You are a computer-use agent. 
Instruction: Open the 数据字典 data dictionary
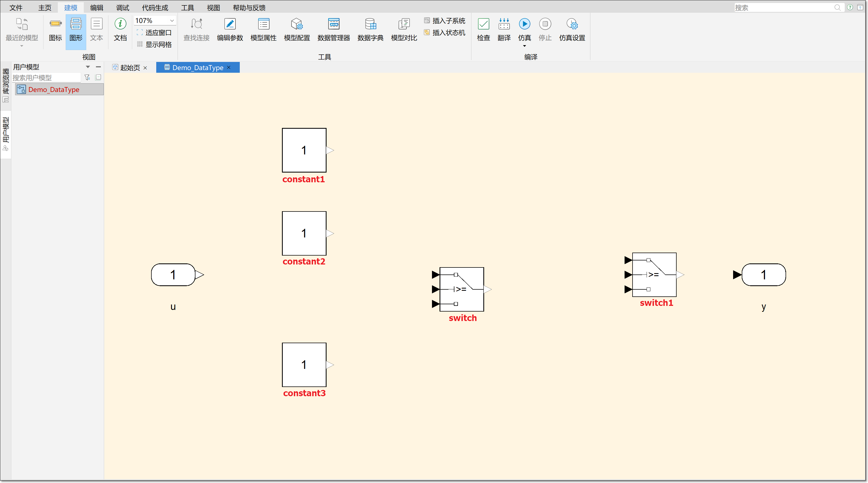coord(370,30)
